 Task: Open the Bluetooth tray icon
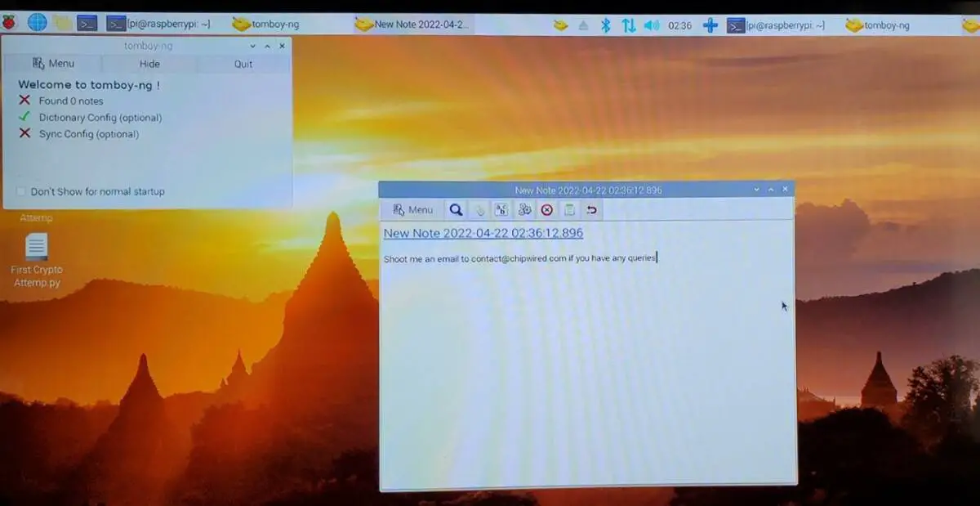point(606,25)
